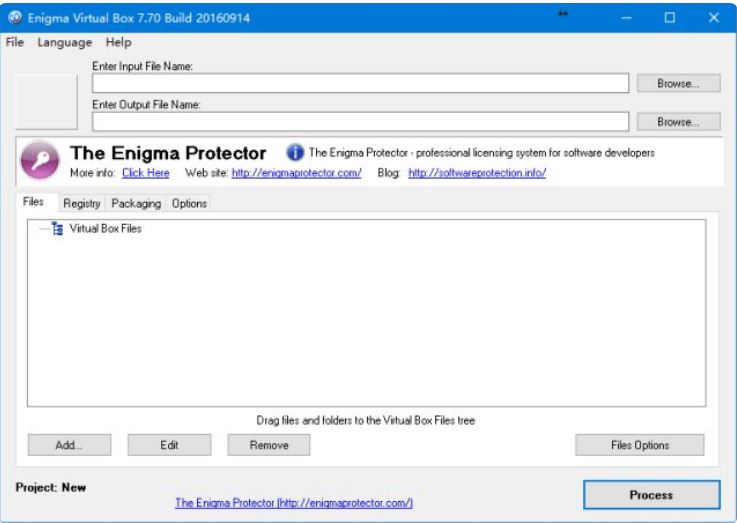Open the Language menu
The image size is (737, 523).
(65, 42)
